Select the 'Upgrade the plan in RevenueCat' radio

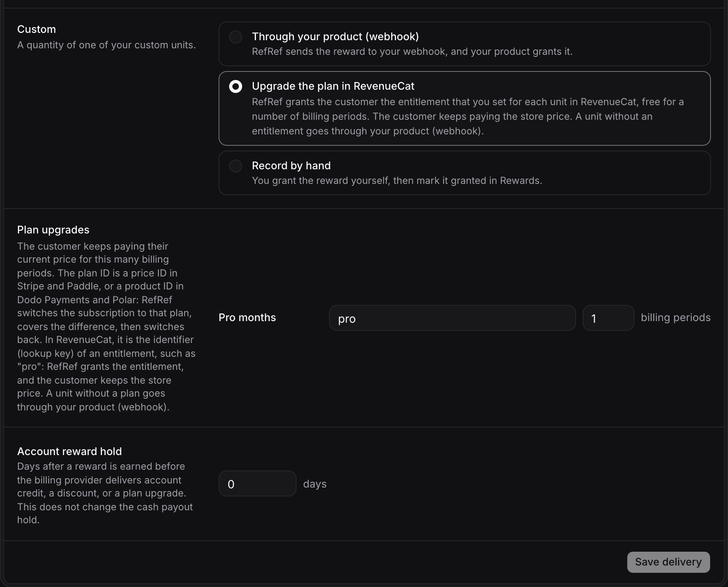[x=236, y=86]
